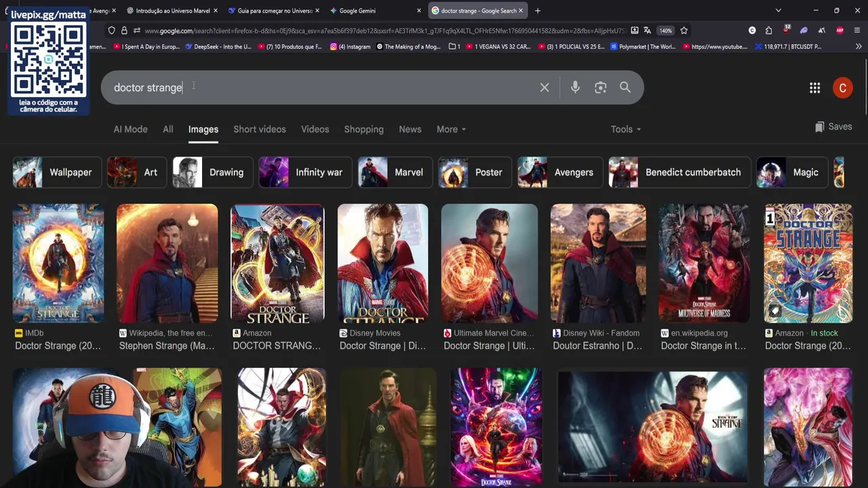List all tabs with the dropdown arrow

pos(778,11)
